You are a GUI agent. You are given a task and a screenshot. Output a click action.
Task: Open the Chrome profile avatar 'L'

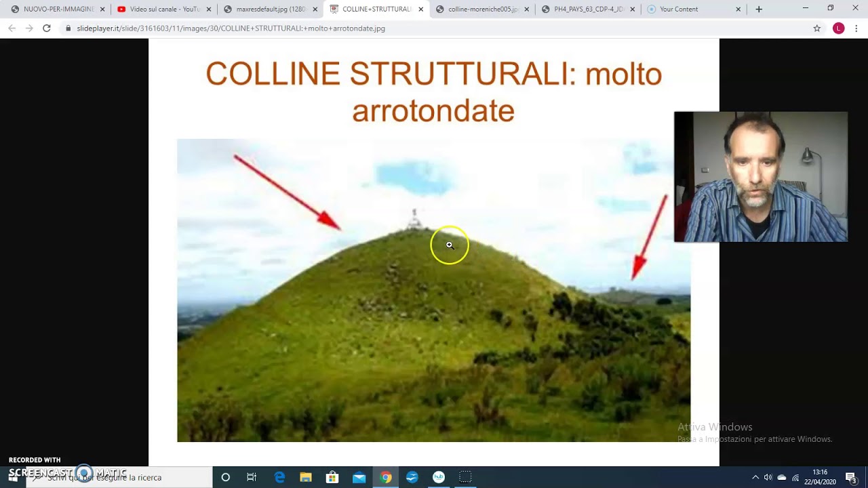coord(839,28)
